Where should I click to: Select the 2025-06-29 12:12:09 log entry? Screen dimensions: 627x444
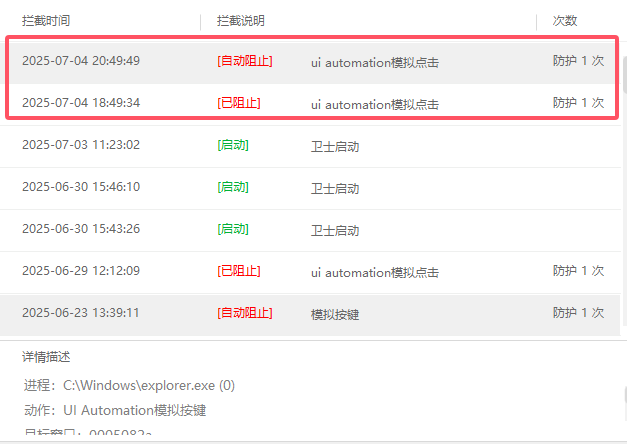pyautogui.click(x=81, y=271)
